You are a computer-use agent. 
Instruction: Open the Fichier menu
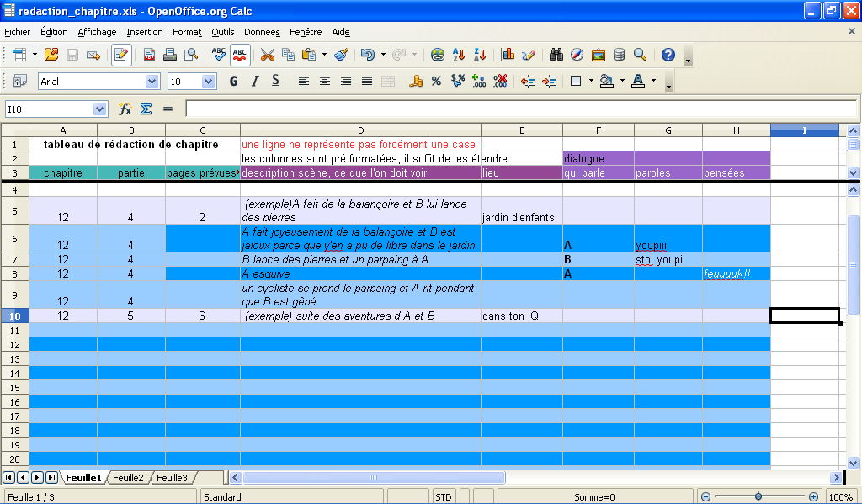(x=17, y=32)
